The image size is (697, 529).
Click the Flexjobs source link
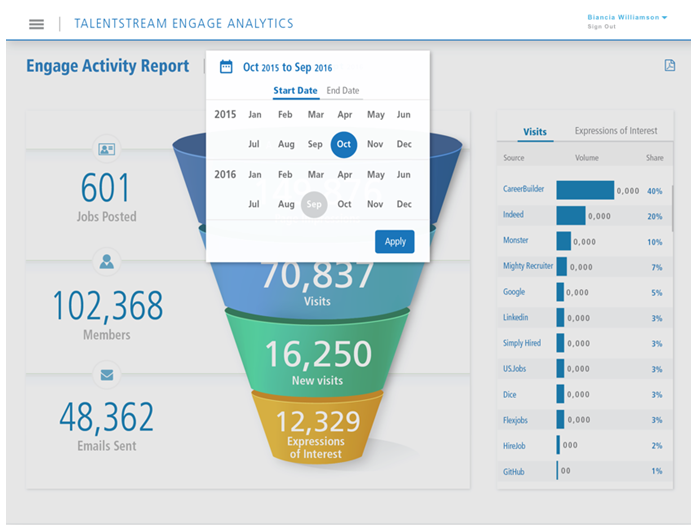[x=515, y=420]
